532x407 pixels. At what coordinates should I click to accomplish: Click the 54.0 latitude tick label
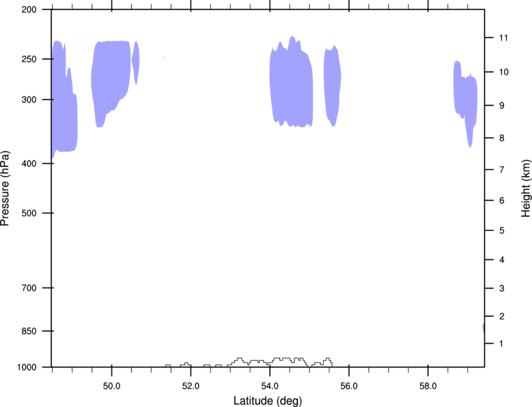[x=270, y=386]
